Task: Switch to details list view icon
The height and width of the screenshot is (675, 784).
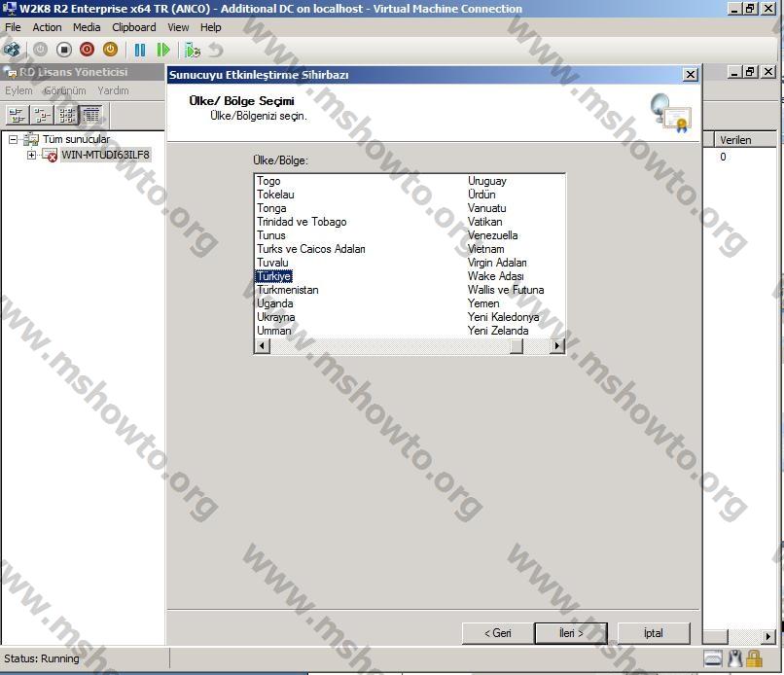Action: coord(90,115)
